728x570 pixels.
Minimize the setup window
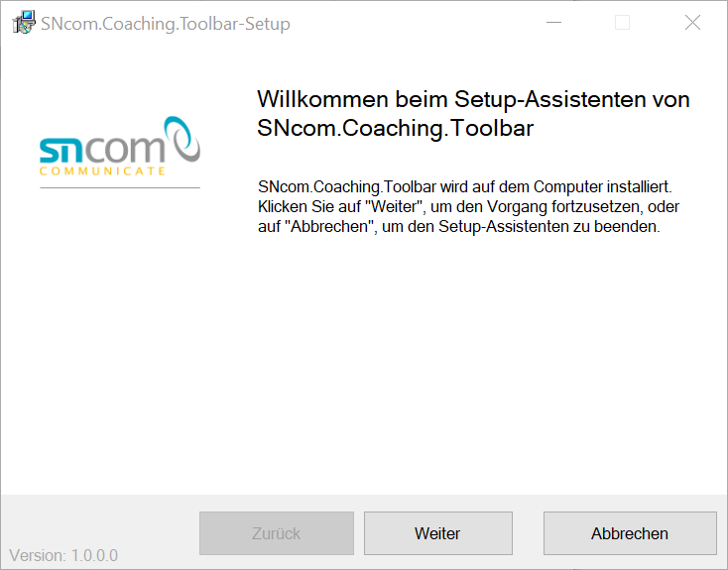553,22
